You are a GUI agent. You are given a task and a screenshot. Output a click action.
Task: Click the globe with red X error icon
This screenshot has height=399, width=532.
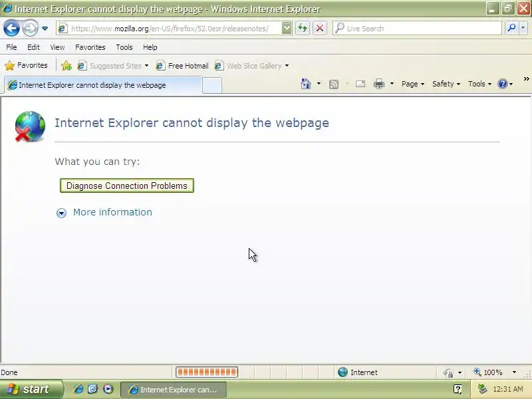(x=30, y=126)
